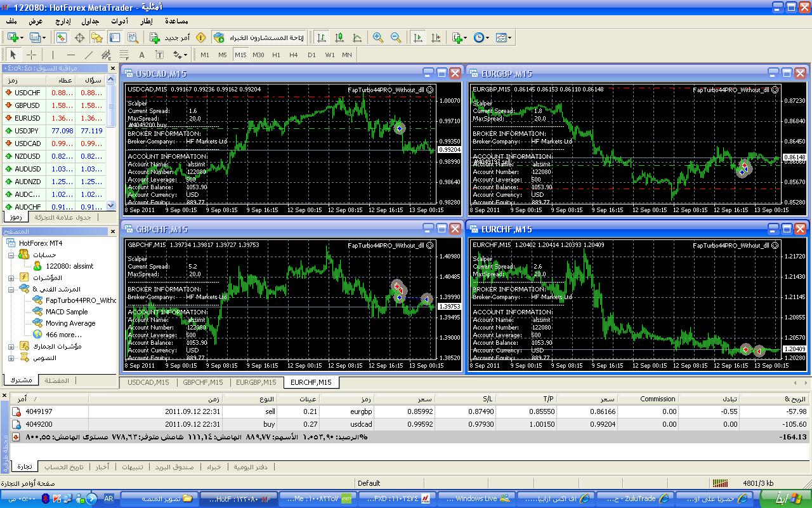
Task: Open the chart templates icon
Action: tap(501, 38)
